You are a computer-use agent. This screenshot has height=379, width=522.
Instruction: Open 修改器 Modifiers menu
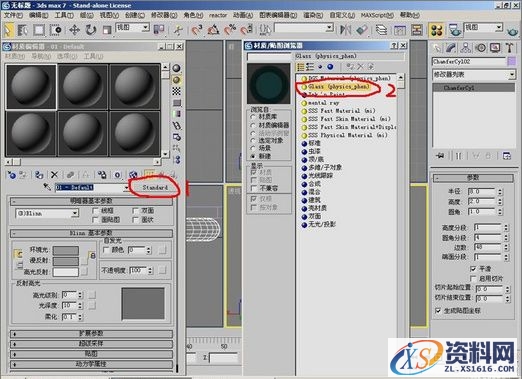[x=164, y=15]
